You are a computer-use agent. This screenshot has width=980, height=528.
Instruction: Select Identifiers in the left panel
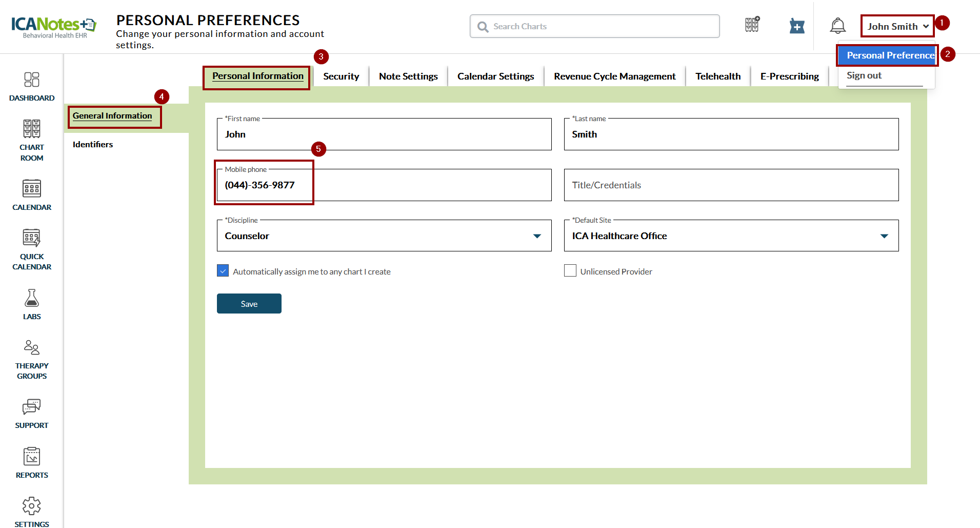[93, 145]
